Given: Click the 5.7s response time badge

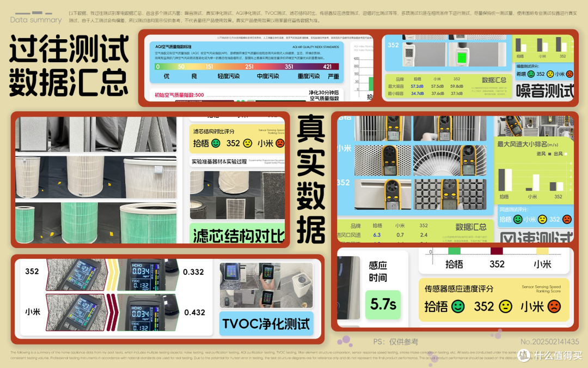Looking at the screenshot, I should pos(383,305).
